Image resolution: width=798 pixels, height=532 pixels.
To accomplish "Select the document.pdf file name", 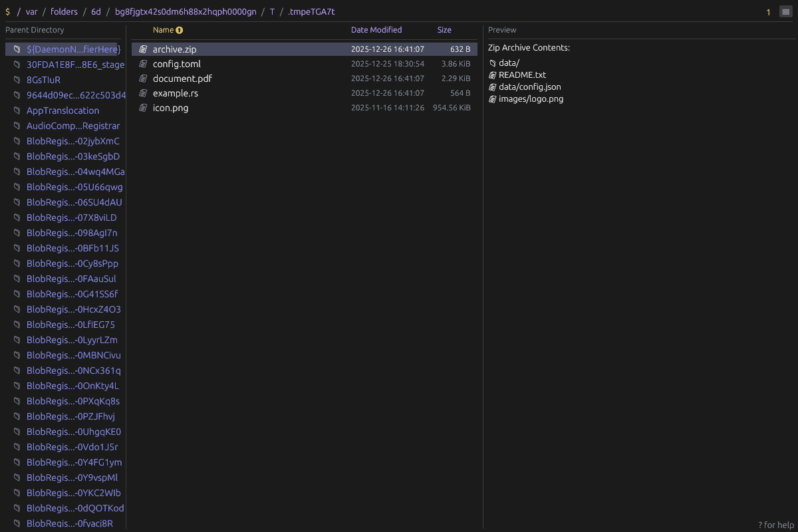I will (182, 78).
